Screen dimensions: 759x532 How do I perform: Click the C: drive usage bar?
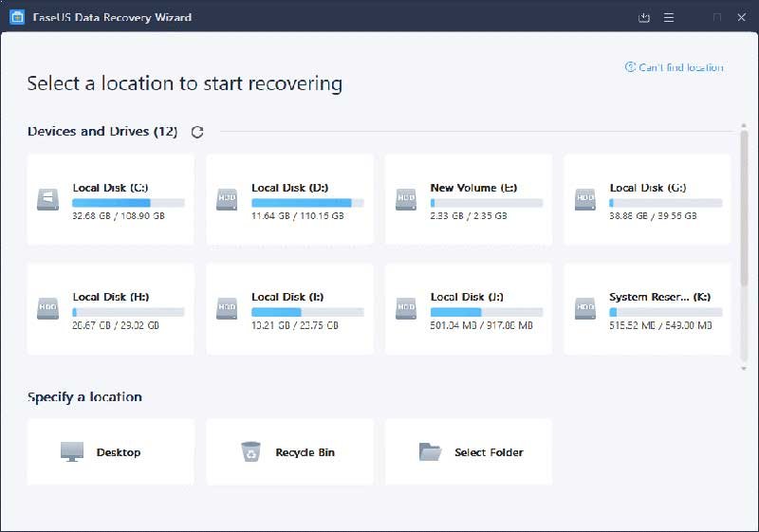coord(129,203)
